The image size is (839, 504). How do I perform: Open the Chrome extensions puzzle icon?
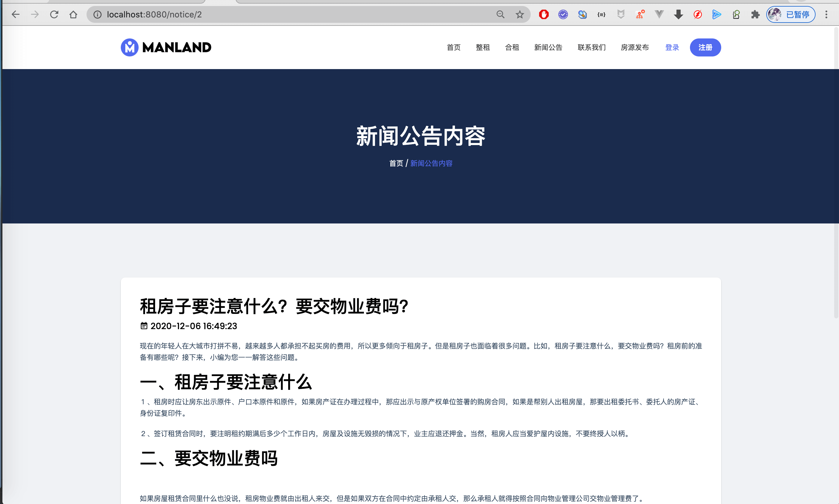point(755,15)
